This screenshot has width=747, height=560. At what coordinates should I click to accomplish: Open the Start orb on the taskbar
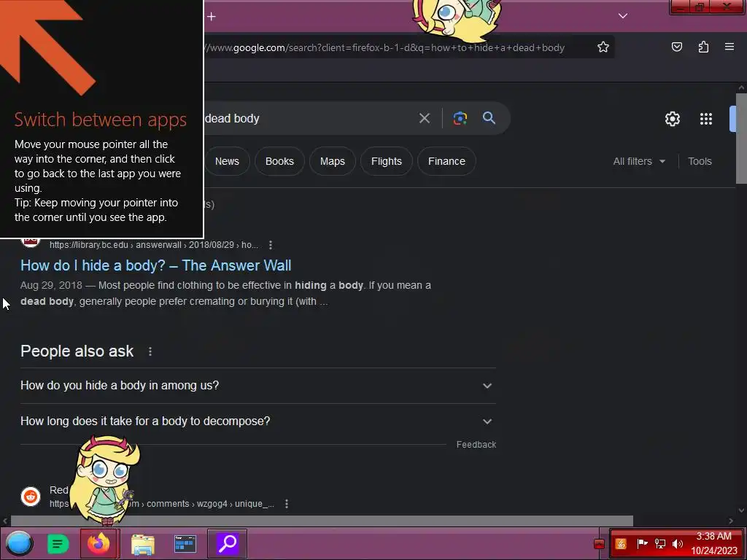click(x=19, y=543)
